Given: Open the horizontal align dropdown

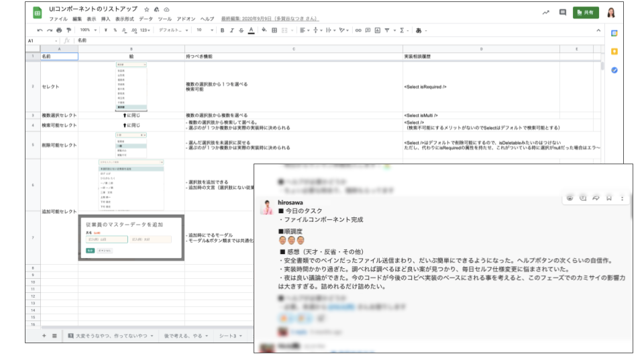Looking at the screenshot, I should (305, 30).
